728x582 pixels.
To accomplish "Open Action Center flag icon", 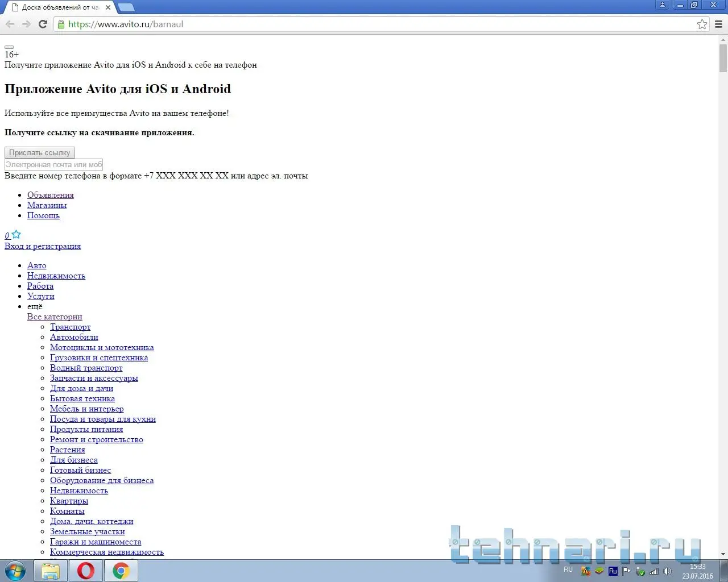I will [x=626, y=571].
